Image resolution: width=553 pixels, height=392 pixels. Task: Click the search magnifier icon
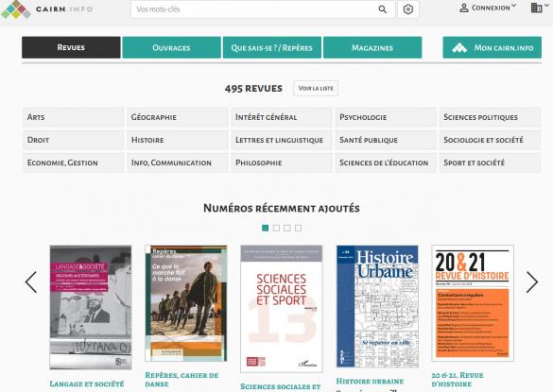(383, 9)
